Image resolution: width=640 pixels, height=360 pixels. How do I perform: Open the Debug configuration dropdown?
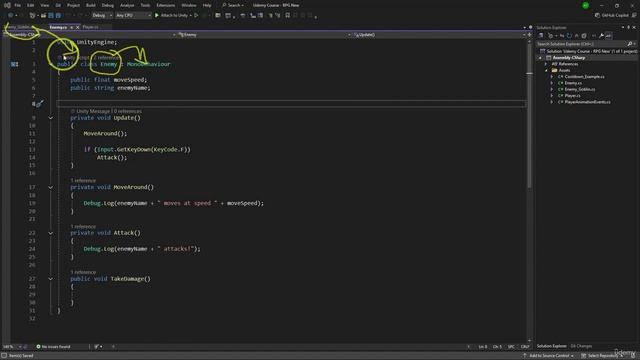[x=102, y=16]
